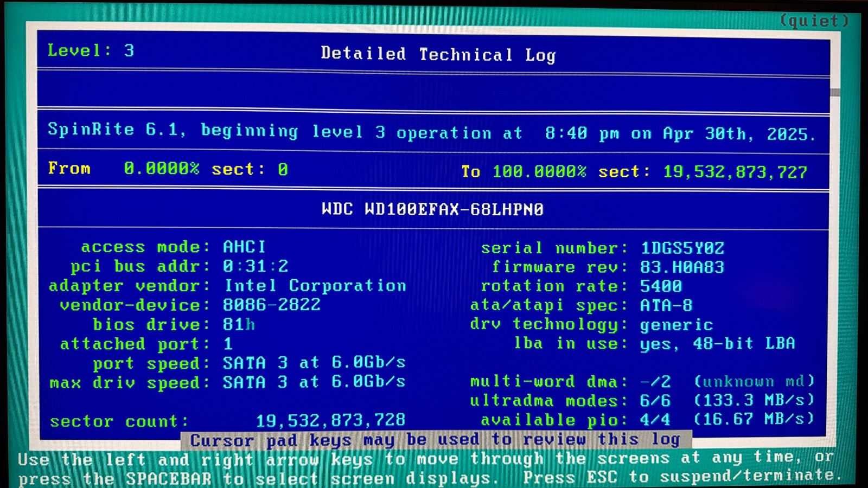Click attached port value '1'

tap(228, 344)
